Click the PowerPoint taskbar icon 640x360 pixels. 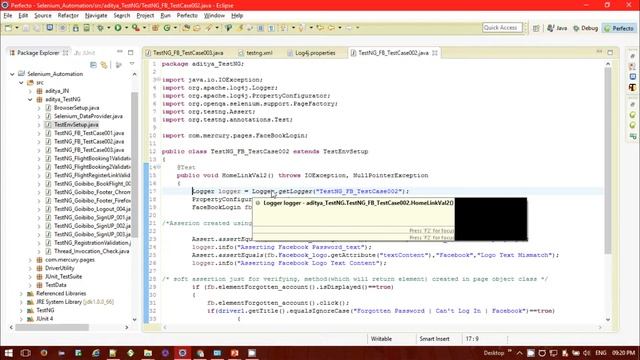click(x=235, y=353)
